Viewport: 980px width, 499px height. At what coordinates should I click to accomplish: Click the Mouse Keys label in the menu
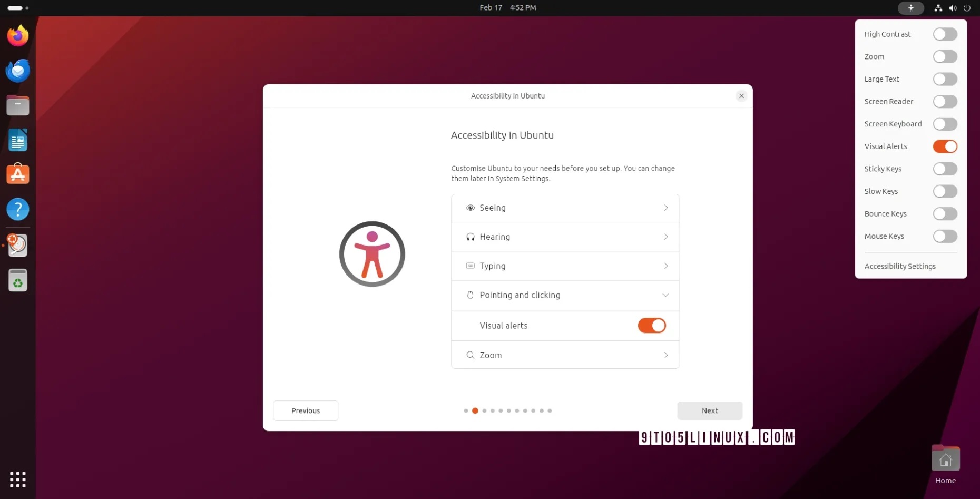click(884, 236)
